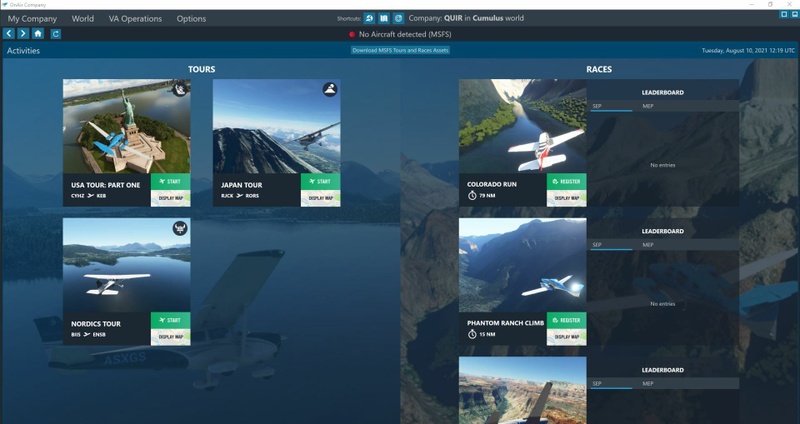The height and width of the screenshot is (424, 800).
Task: Click Company: QUIR in Cumulus world text
Action: click(466, 18)
